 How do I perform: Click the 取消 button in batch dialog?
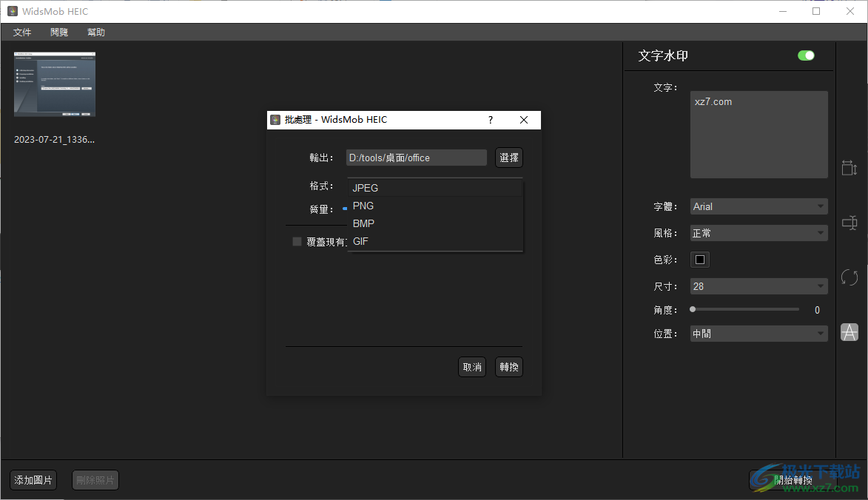[472, 367]
